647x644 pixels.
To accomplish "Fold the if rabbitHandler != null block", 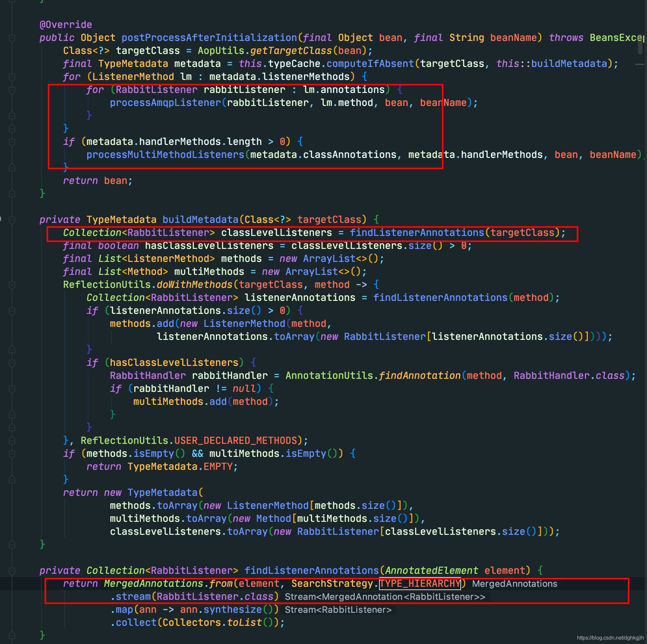I will coord(12,389).
